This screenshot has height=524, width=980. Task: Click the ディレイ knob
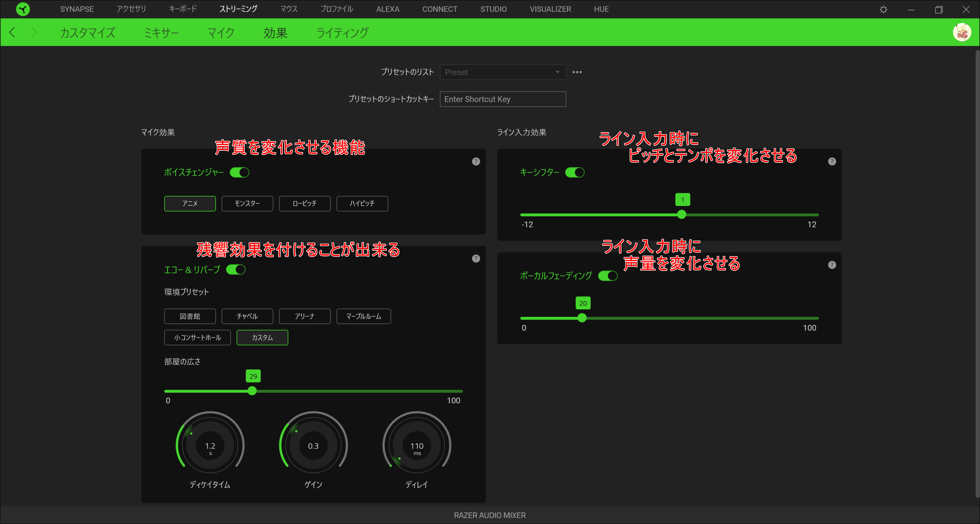pyautogui.click(x=417, y=445)
